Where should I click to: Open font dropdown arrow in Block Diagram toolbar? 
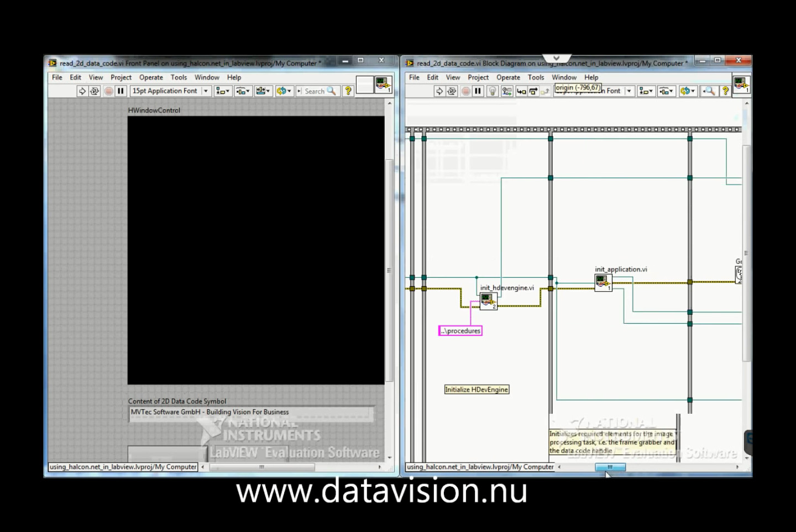[629, 91]
